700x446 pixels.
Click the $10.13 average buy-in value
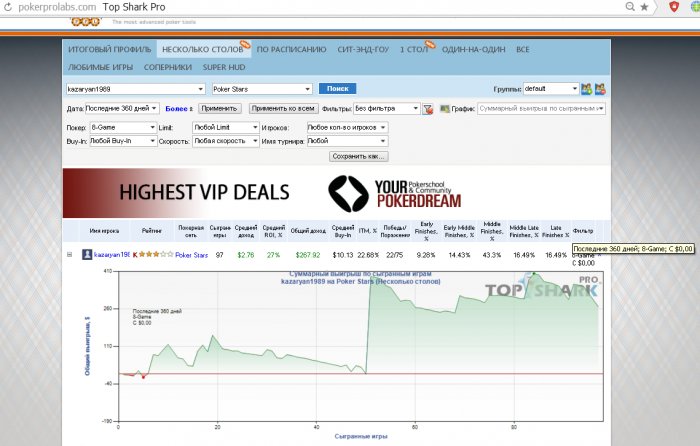[x=343, y=255]
